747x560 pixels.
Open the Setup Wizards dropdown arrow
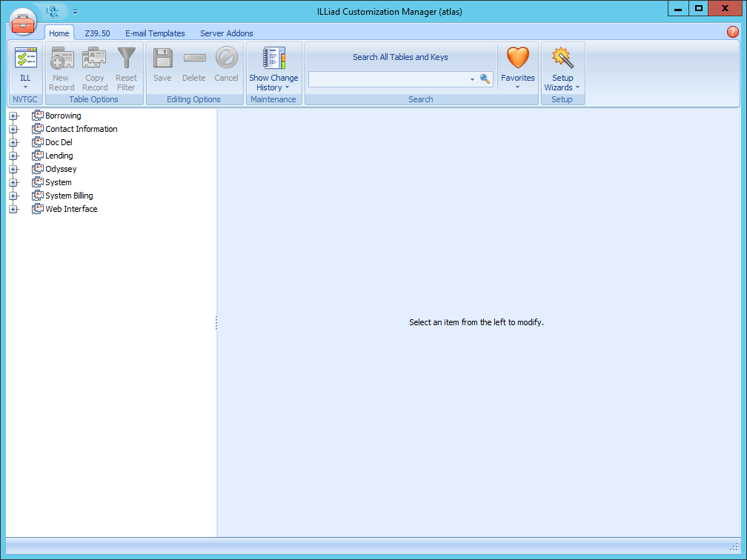pyautogui.click(x=577, y=87)
